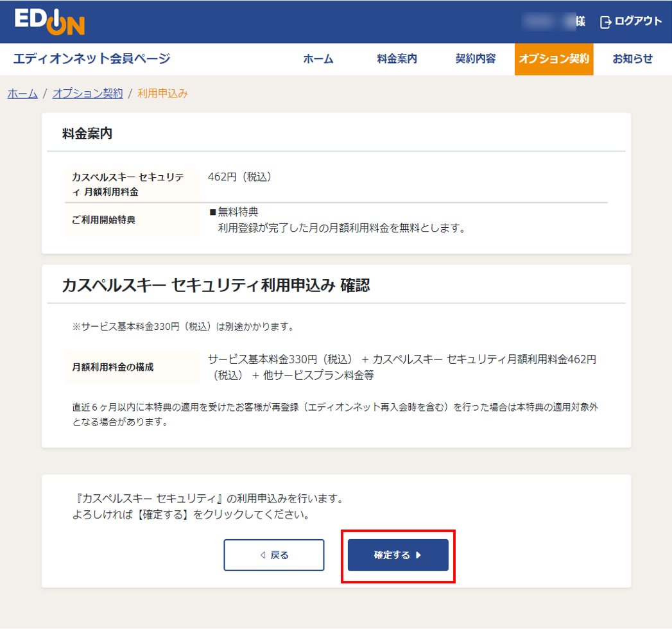This screenshot has height=629, width=672.
Task: Click the オプション契約 breadcrumb link
Action: point(87,93)
